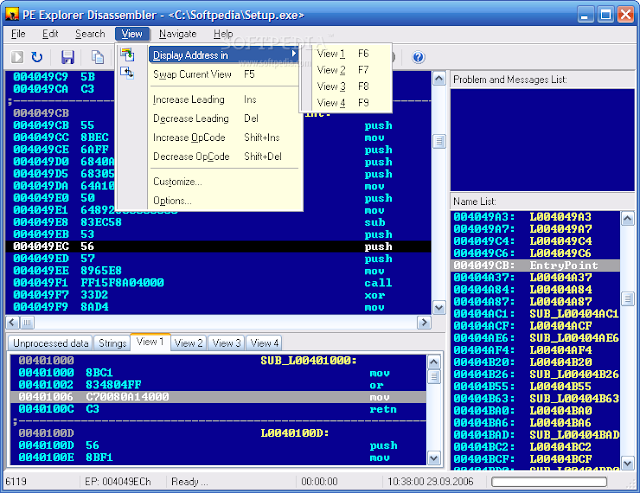
Task: Select L00404BCF entry in Name List
Action: point(535,459)
